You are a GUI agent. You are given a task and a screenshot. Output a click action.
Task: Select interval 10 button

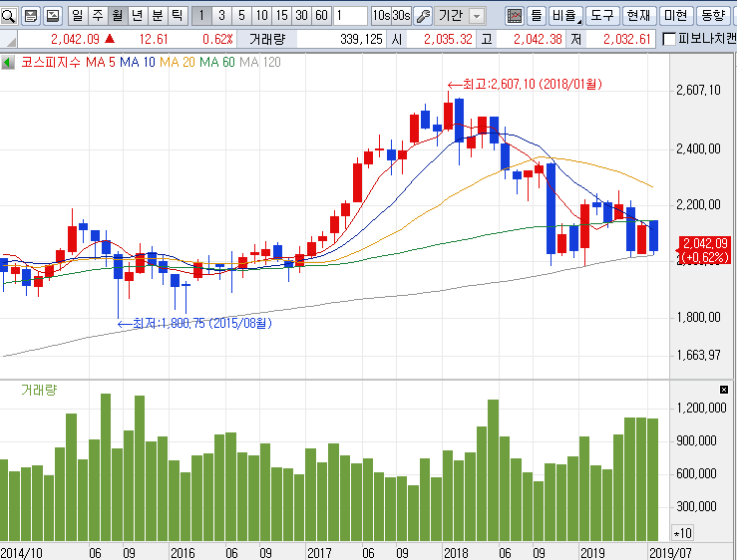pos(261,16)
